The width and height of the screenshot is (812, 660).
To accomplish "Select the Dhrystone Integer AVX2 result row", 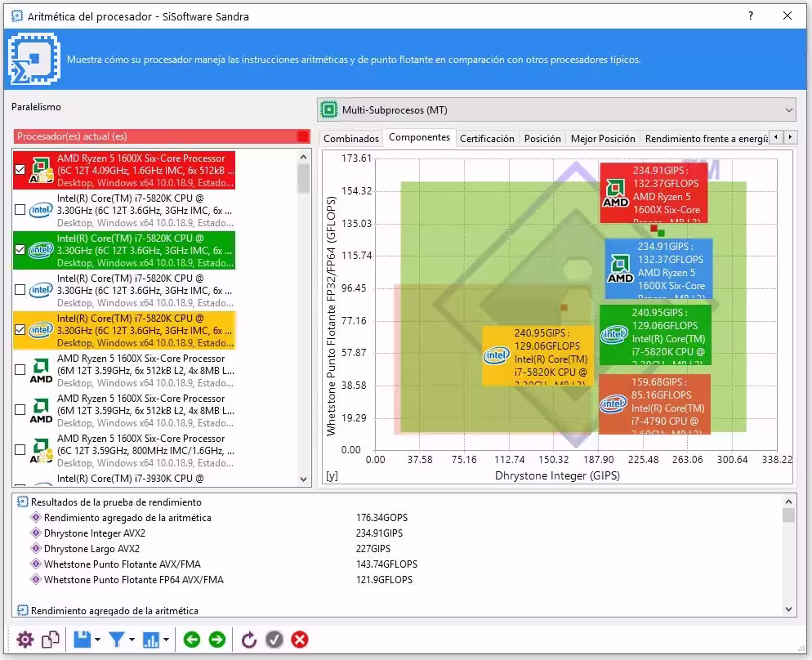I will 94,533.
